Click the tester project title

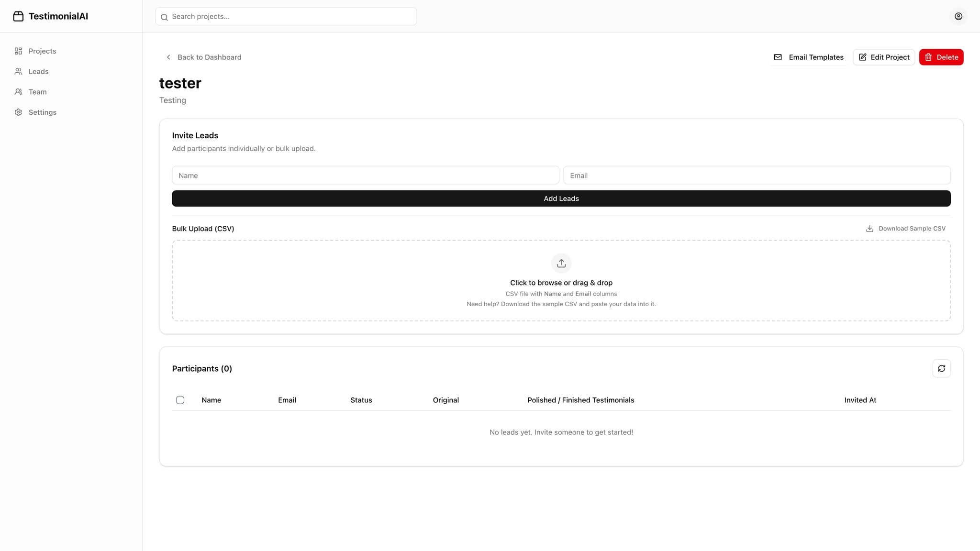tap(180, 83)
